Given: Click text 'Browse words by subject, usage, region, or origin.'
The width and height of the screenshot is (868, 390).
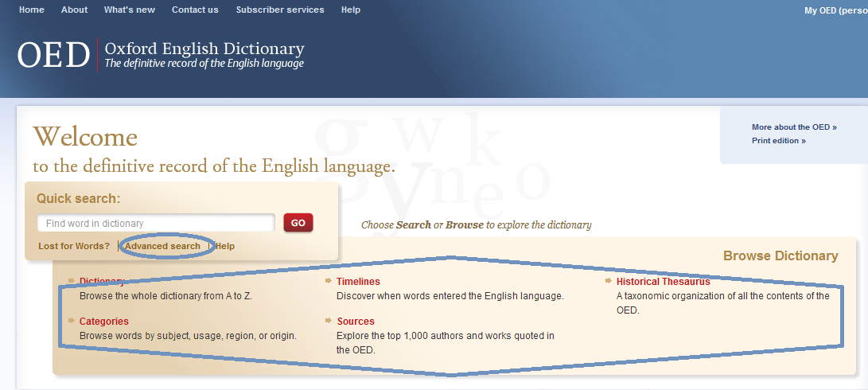Looking at the screenshot, I should (x=189, y=336).
